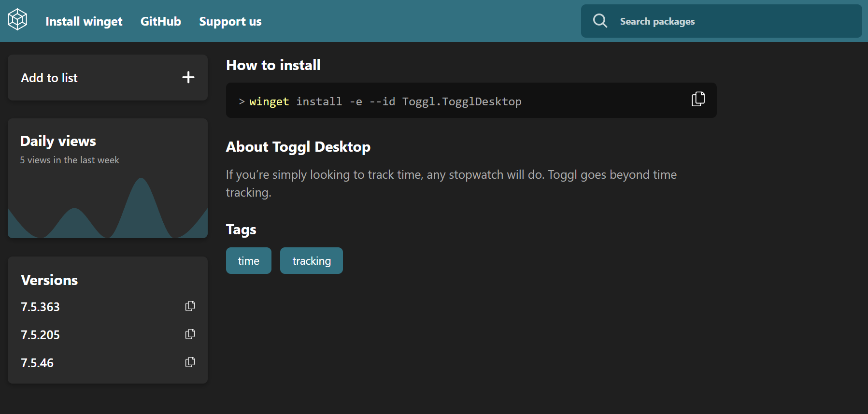Click the winget.run cube logo
868x414 pixels.
click(17, 20)
